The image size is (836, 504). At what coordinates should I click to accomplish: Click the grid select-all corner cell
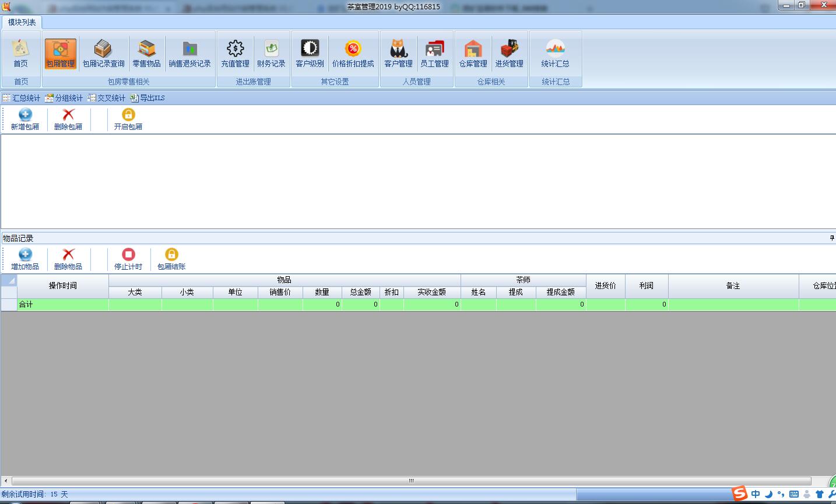click(9, 281)
